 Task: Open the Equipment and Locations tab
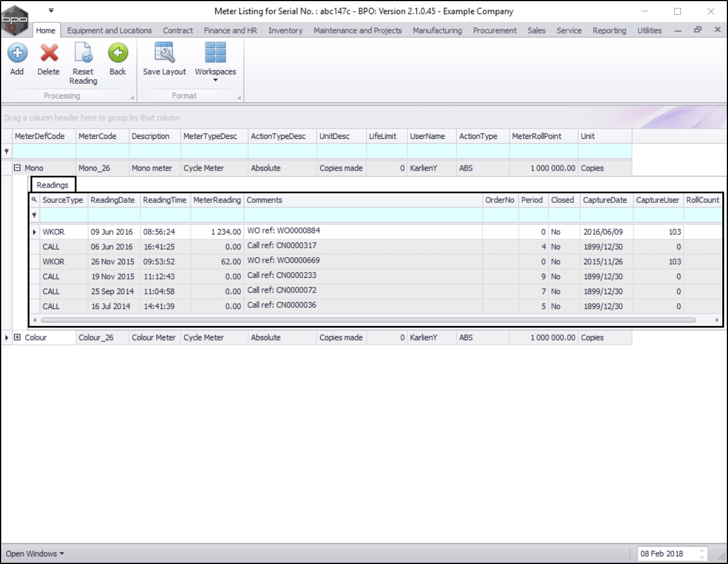pos(109,31)
